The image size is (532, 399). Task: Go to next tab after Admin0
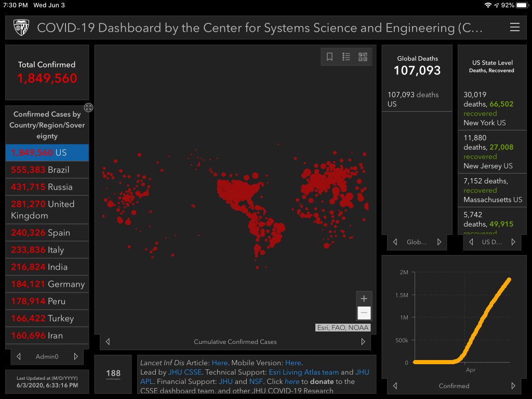[x=76, y=356]
